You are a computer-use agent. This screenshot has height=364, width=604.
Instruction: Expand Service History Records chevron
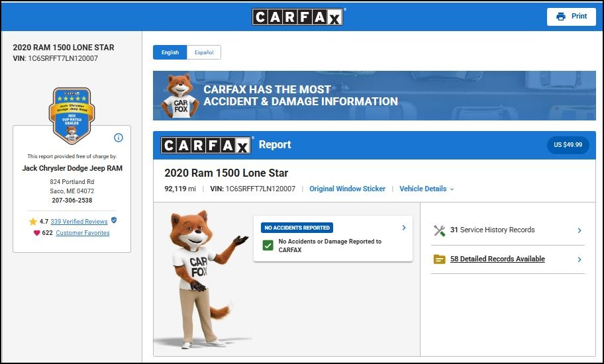(579, 230)
